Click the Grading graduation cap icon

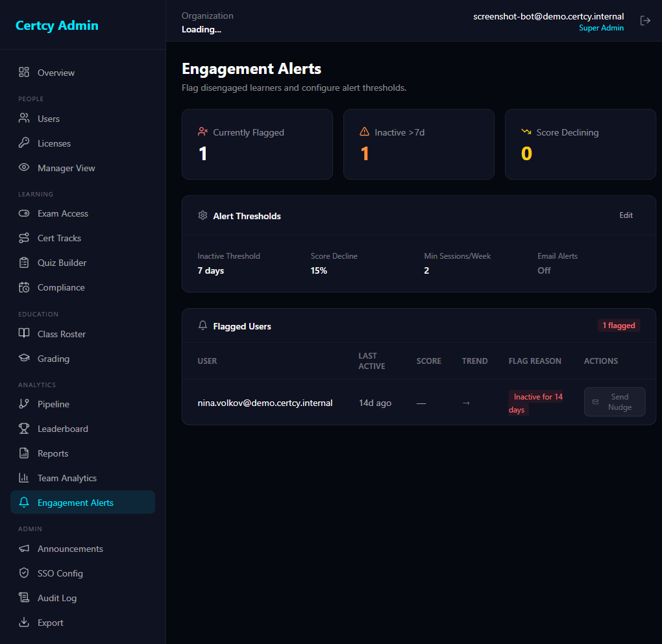click(24, 358)
